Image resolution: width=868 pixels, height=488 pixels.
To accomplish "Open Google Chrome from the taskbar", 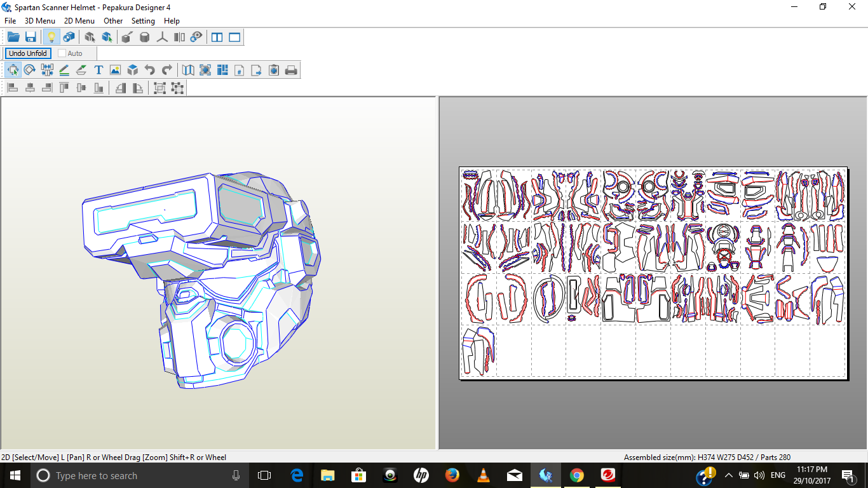I will pyautogui.click(x=576, y=475).
